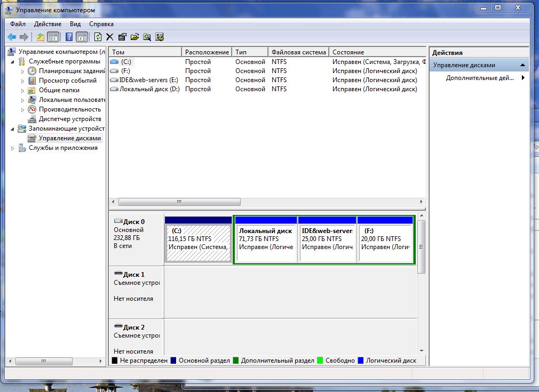This screenshot has width=539, height=392.
Task: Toggle the console tree show/hide button
Action: [53, 37]
